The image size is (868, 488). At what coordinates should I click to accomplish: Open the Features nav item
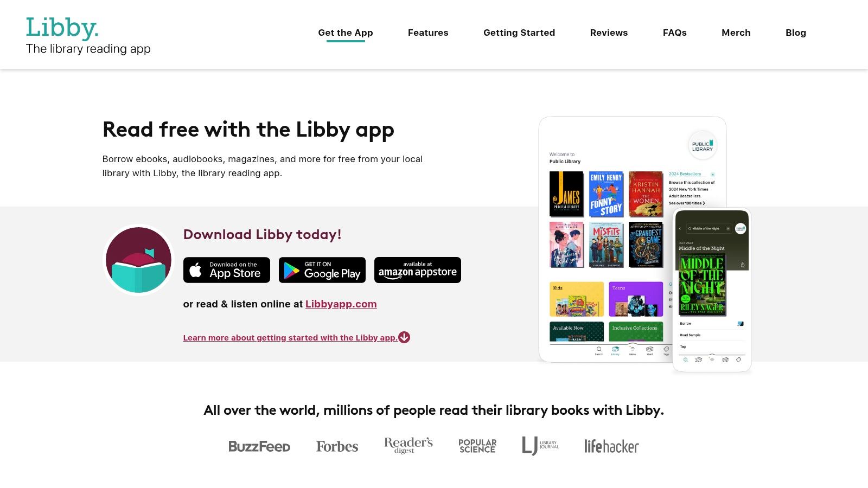tap(428, 33)
